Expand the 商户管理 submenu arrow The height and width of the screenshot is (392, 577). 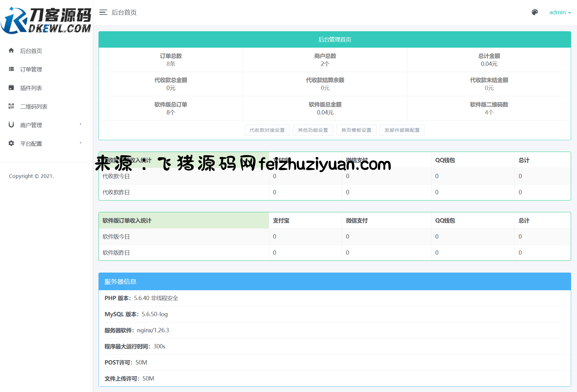pyautogui.click(x=81, y=124)
